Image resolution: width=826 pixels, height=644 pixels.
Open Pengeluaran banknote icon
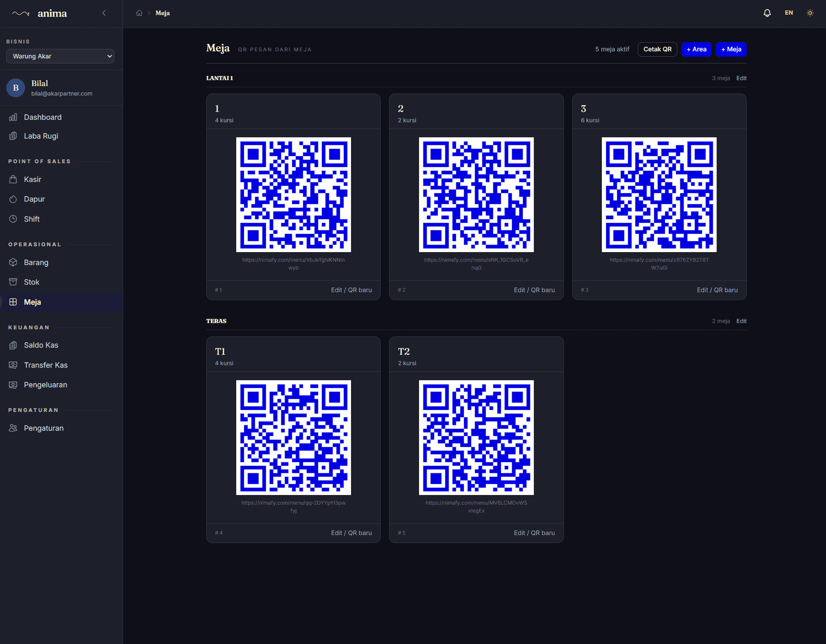point(13,385)
